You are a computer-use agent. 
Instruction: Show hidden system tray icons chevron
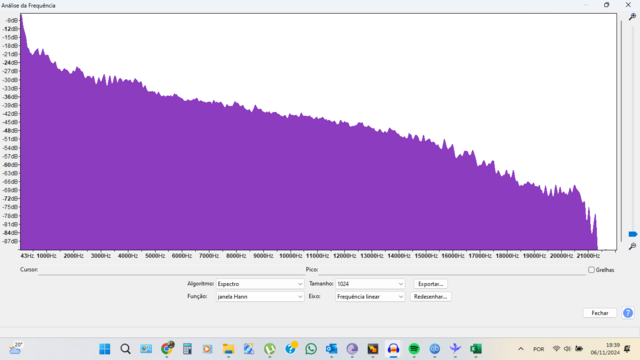click(521, 349)
